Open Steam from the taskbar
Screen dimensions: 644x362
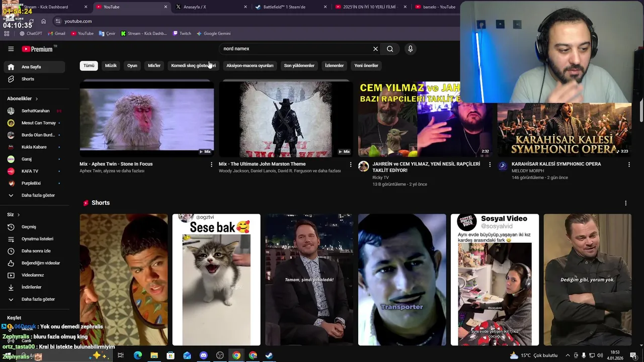click(x=269, y=355)
